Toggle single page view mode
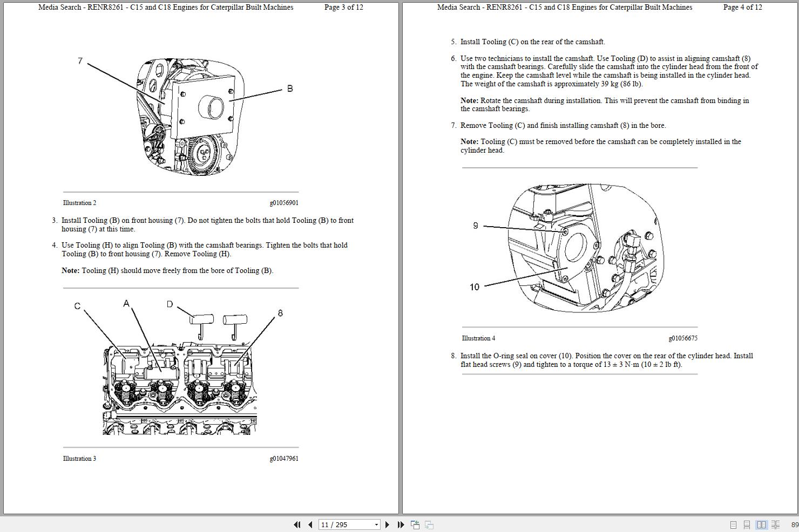The image size is (799, 532). pyautogui.click(x=733, y=524)
